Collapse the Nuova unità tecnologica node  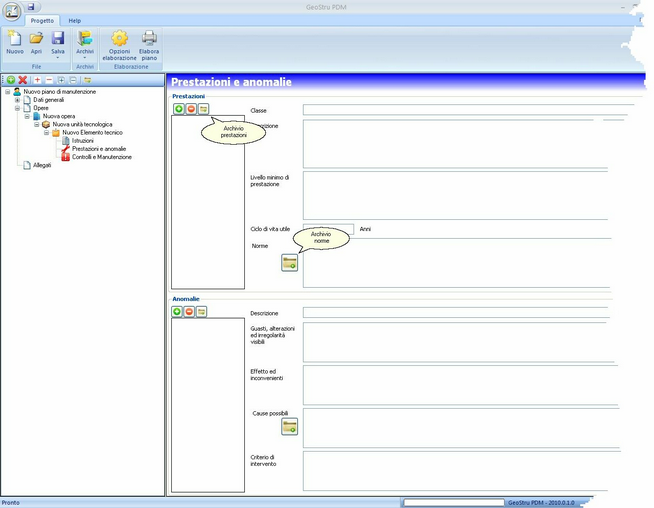tap(36, 124)
